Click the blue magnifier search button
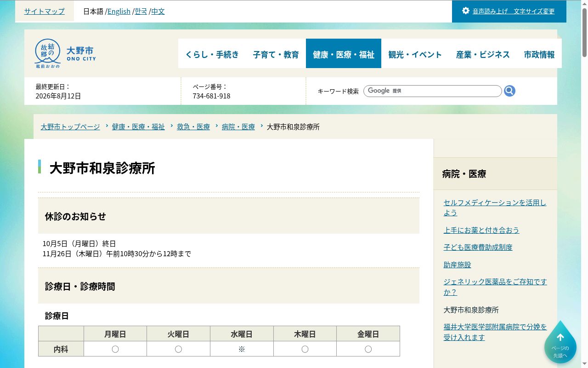The image size is (588, 368). 509,91
